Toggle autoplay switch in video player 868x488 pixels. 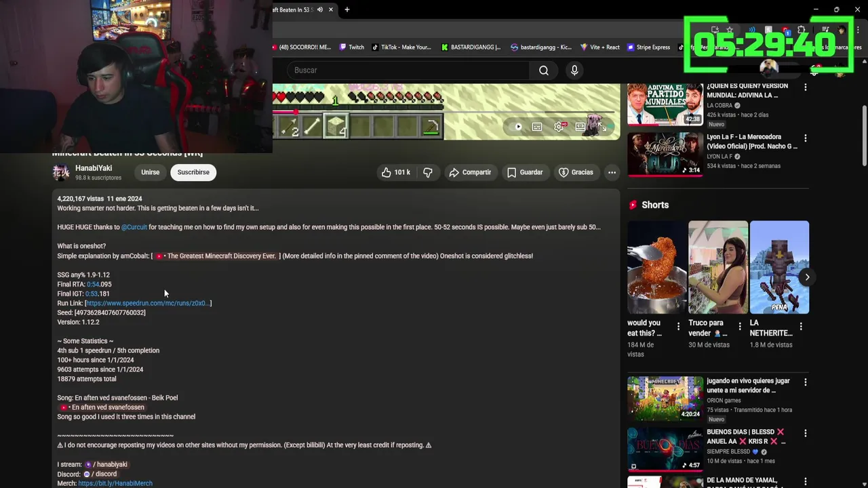coord(517,127)
